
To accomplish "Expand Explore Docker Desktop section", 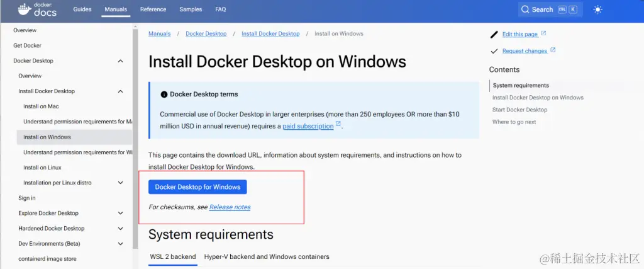I will point(120,213).
